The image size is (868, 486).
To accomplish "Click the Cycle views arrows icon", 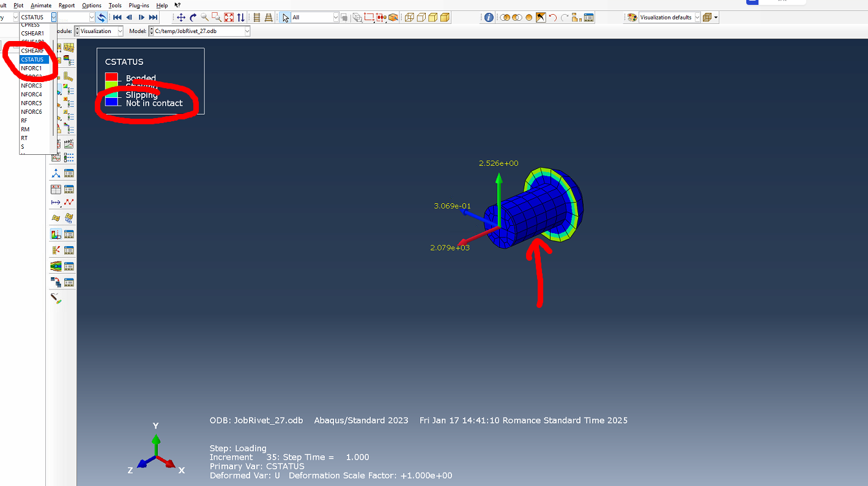I will 240,17.
